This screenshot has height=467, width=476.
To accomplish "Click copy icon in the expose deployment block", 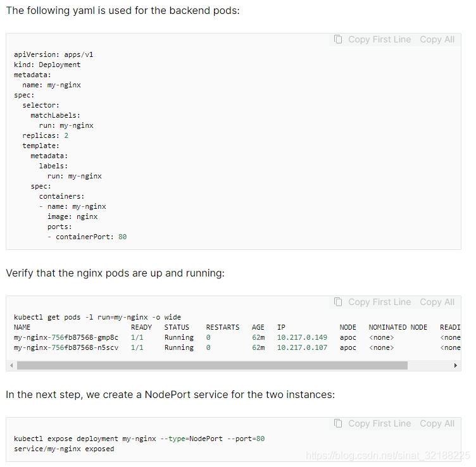I will click(339, 423).
